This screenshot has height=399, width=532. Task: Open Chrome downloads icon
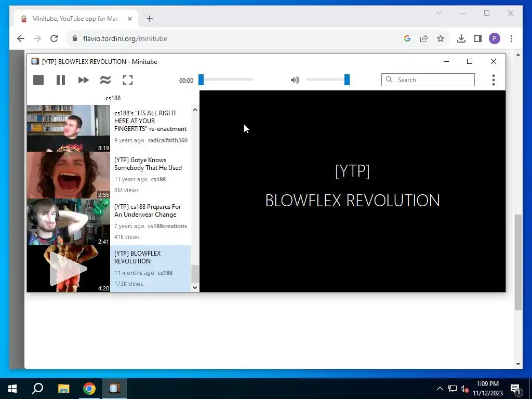(x=461, y=38)
